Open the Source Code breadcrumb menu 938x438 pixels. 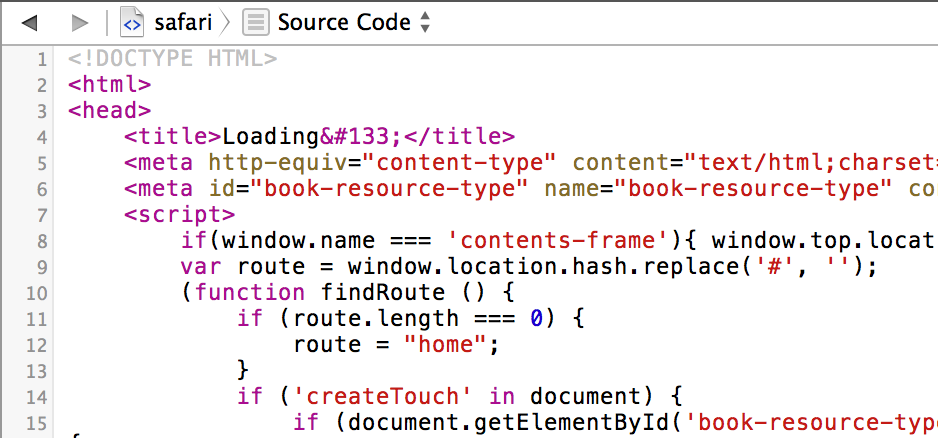pyautogui.click(x=344, y=22)
